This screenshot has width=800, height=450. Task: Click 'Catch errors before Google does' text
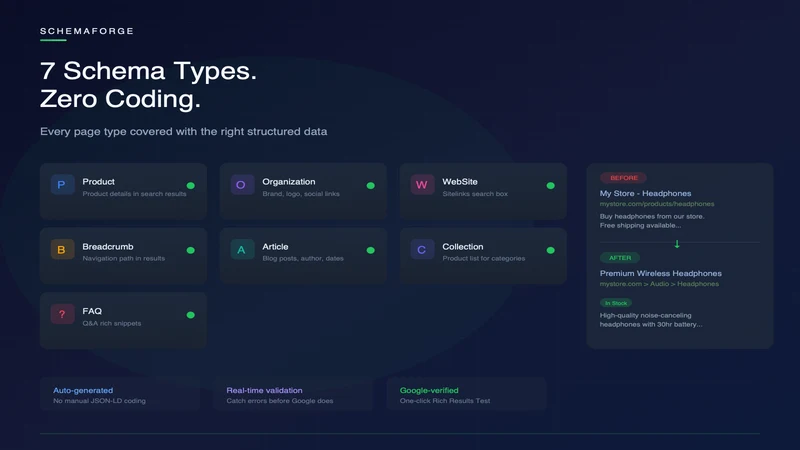pos(280,401)
